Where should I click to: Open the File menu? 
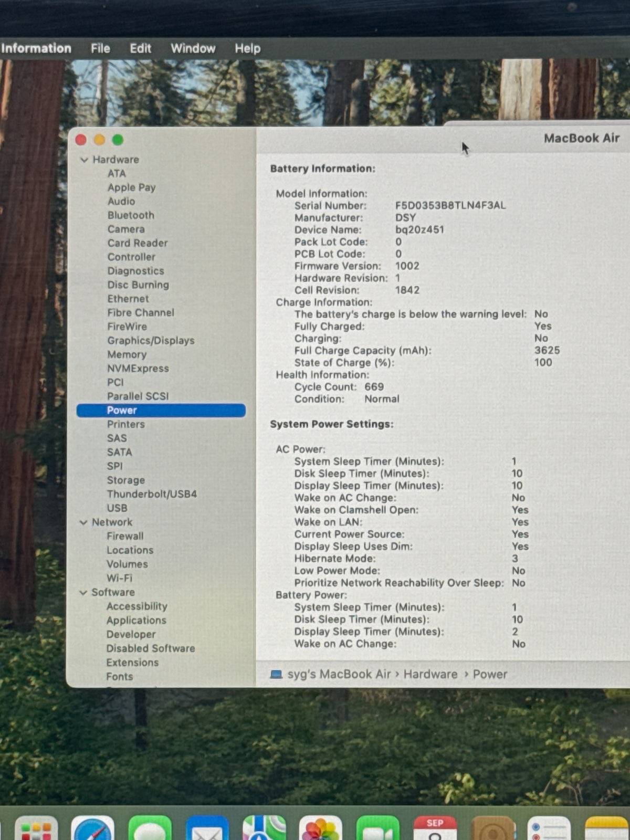tap(100, 48)
